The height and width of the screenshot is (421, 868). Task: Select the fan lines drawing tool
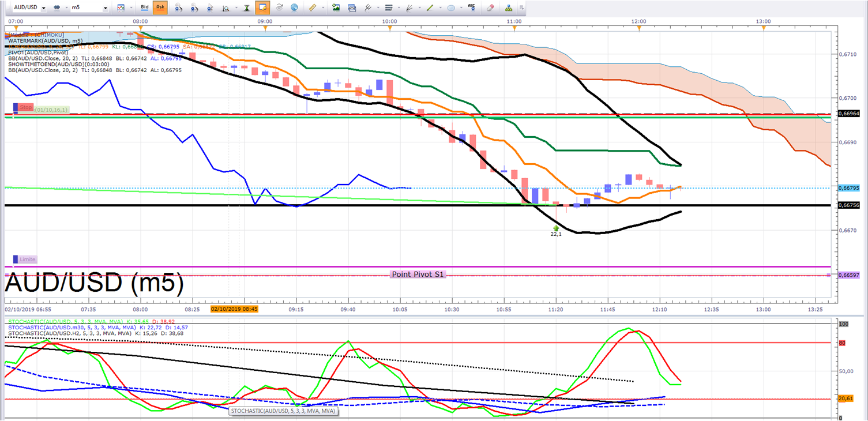[x=409, y=8]
